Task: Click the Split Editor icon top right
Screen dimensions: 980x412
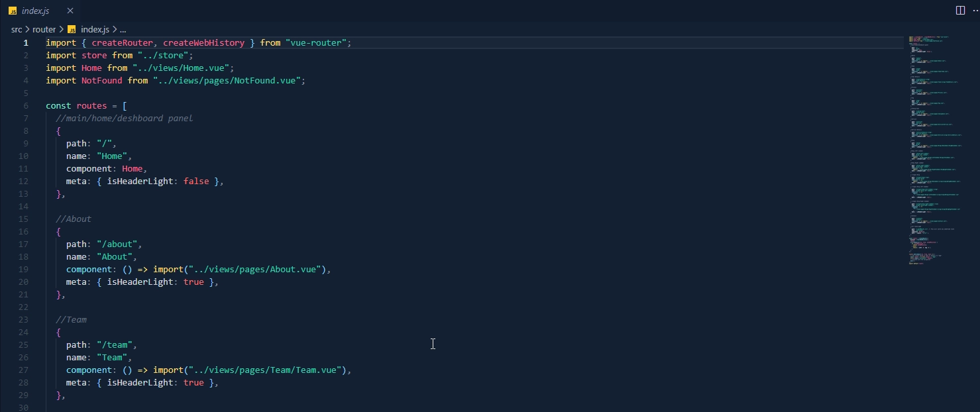Action: tap(960, 10)
